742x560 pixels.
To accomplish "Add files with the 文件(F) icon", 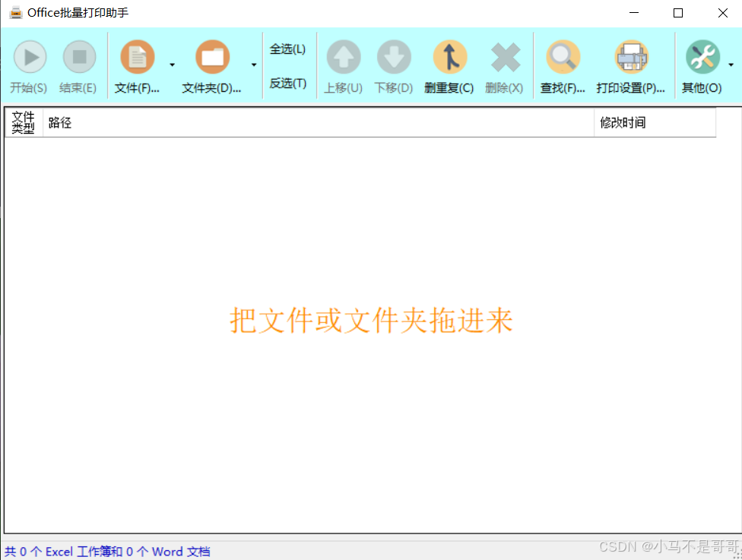I will pyautogui.click(x=138, y=57).
